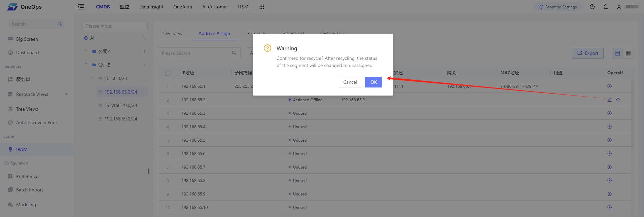Toggle the select-all checkbox in table header
Image resolution: width=644 pixels, height=217 pixels.
[168, 73]
